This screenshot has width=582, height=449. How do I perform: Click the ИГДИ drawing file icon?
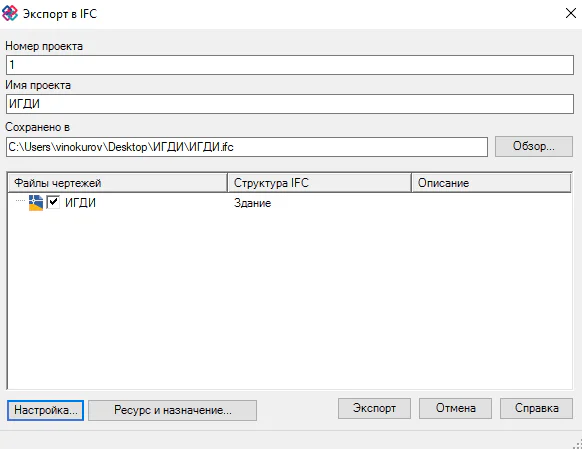tap(36, 203)
